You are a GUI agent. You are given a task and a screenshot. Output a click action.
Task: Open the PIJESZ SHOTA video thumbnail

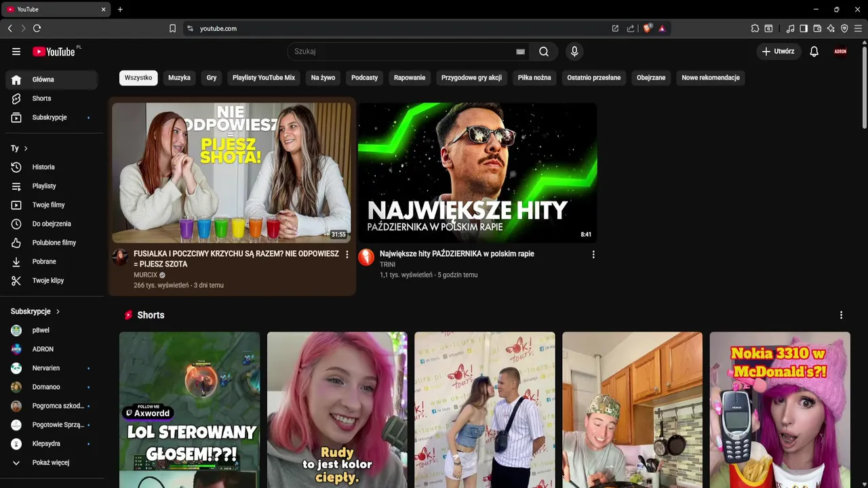[231, 173]
